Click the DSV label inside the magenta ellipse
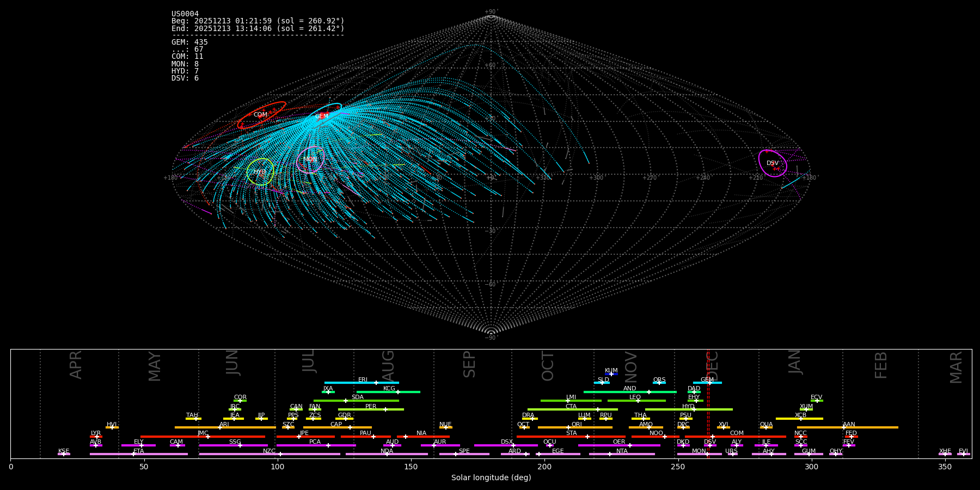 click(x=773, y=163)
